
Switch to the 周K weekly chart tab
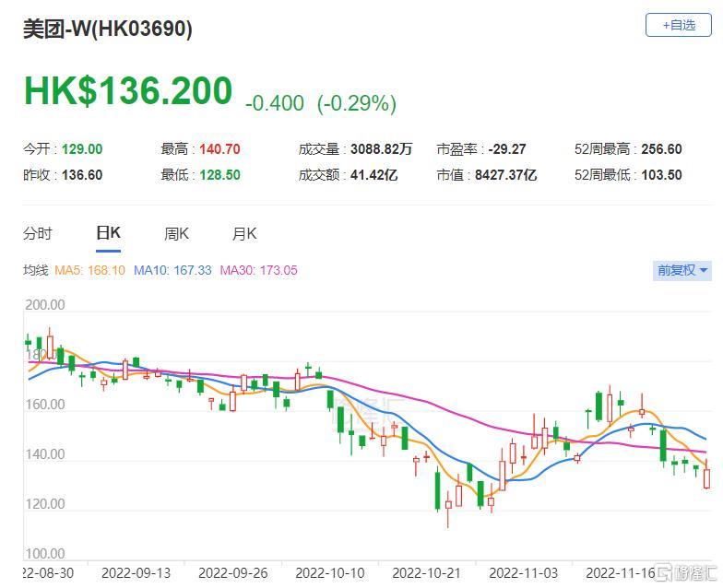pyautogui.click(x=176, y=234)
